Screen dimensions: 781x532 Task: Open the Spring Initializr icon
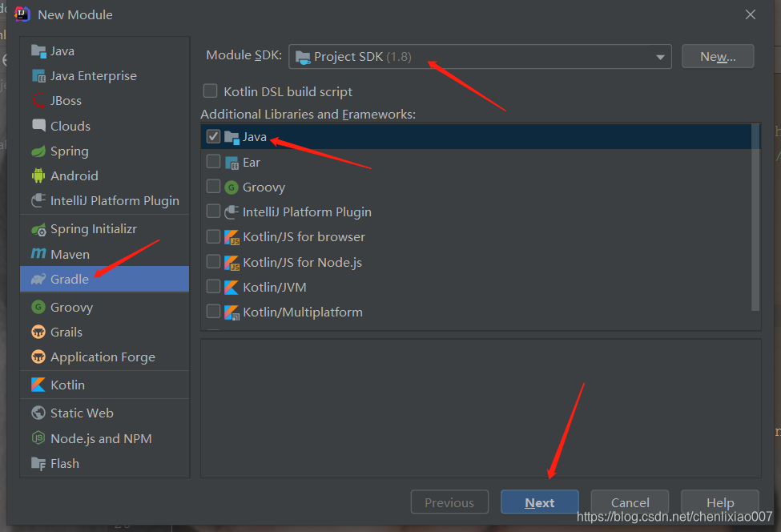pyautogui.click(x=38, y=229)
